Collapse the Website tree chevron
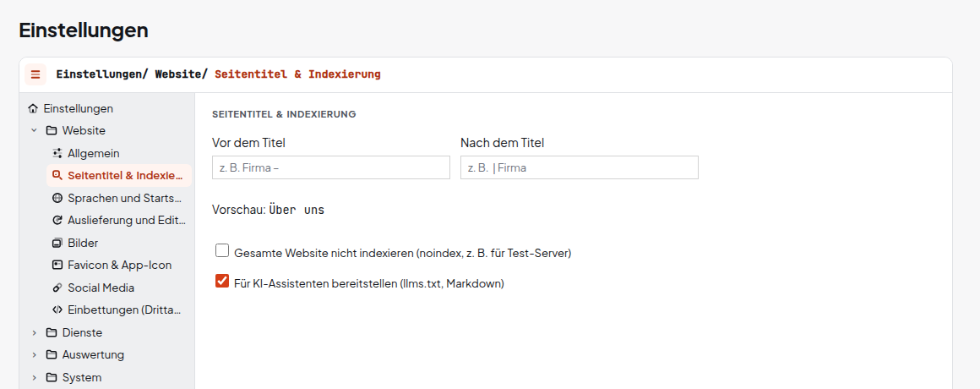Image resolution: width=980 pixels, height=389 pixels. pos(35,131)
